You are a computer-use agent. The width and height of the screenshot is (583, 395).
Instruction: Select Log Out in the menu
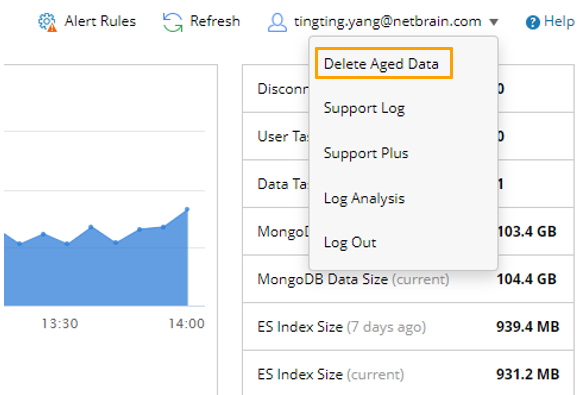click(350, 243)
